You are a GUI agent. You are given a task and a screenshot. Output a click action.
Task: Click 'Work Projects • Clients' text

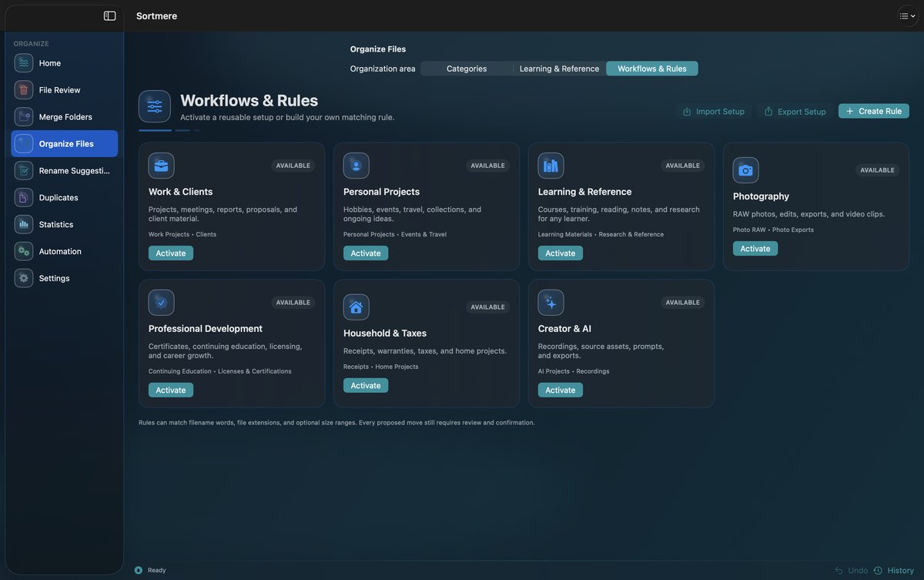182,234
